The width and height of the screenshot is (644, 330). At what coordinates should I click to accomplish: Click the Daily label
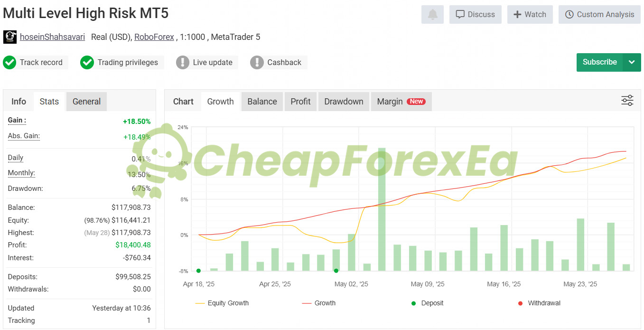16,158
